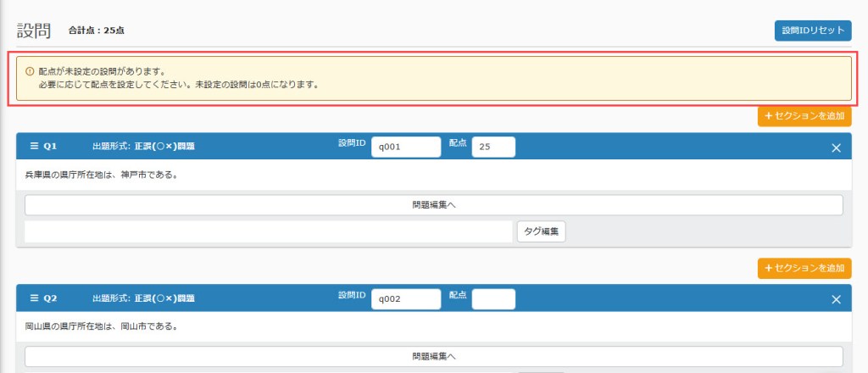Image resolution: width=868 pixels, height=373 pixels.
Task: Remove question Q1 with its X icon
Action: click(836, 148)
